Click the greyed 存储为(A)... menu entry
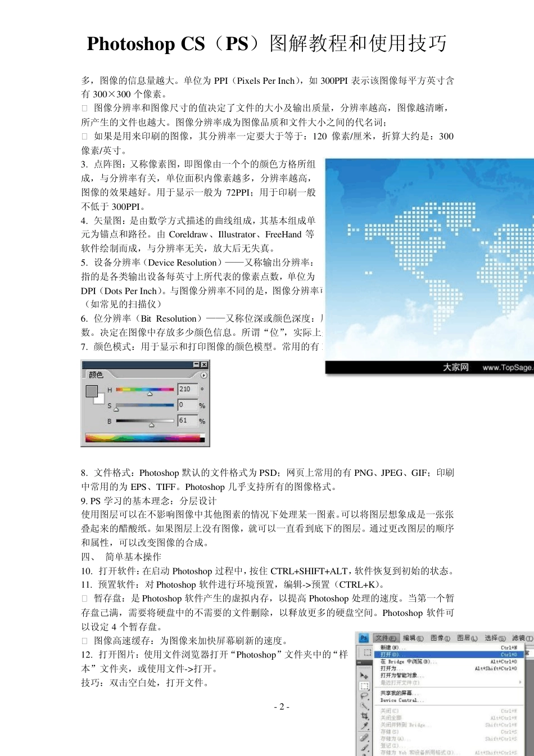 tap(449, 739)
